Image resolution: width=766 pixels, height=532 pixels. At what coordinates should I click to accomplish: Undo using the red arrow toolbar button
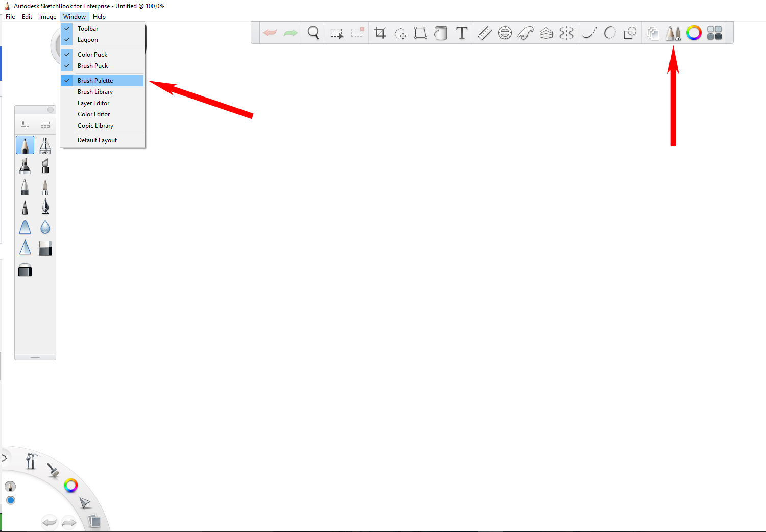[x=270, y=32]
